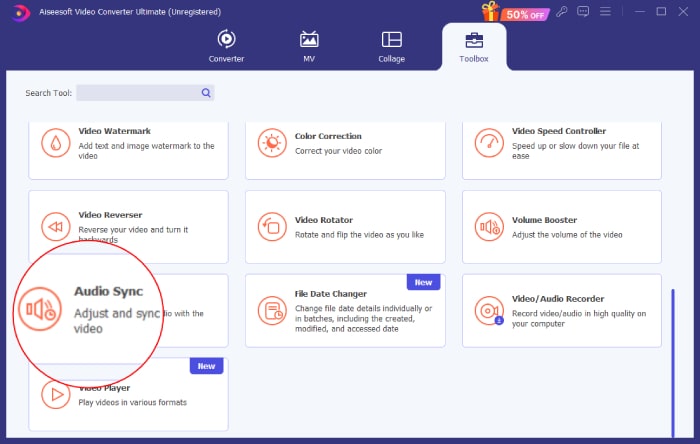Open the feedback chat icon
Image resolution: width=700 pixels, height=444 pixels.
pyautogui.click(x=583, y=12)
